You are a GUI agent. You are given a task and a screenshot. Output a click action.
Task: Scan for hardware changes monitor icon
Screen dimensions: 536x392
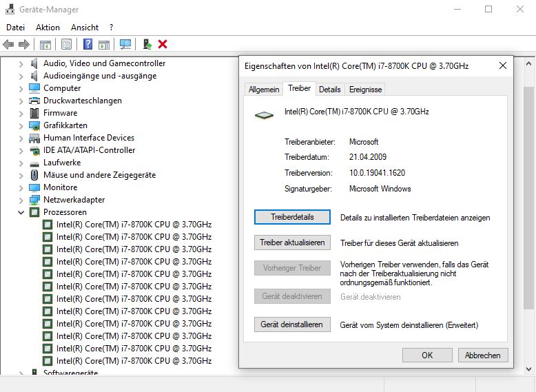pyautogui.click(x=125, y=44)
